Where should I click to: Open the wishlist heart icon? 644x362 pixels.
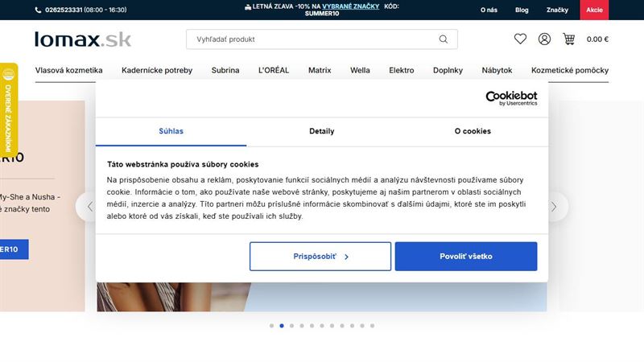pyautogui.click(x=520, y=39)
